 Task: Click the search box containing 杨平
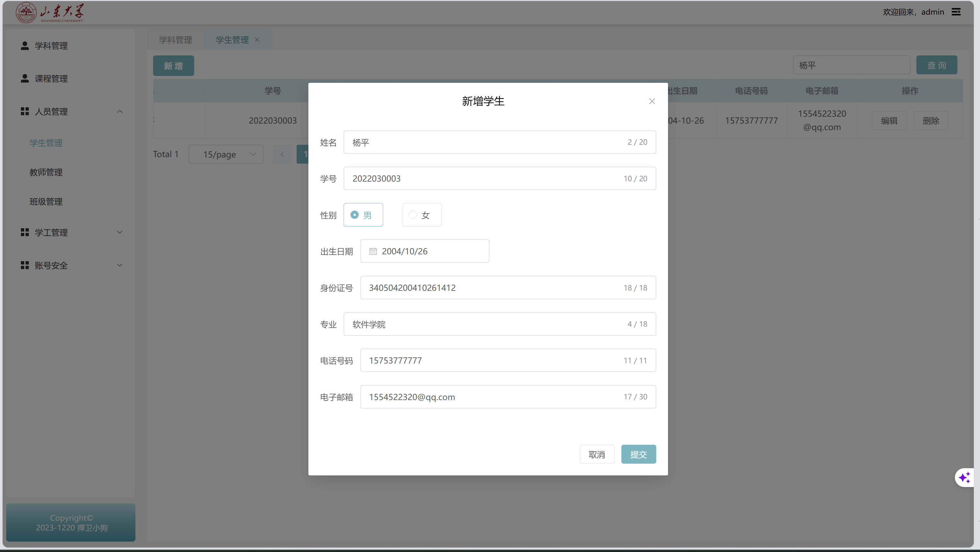851,65
